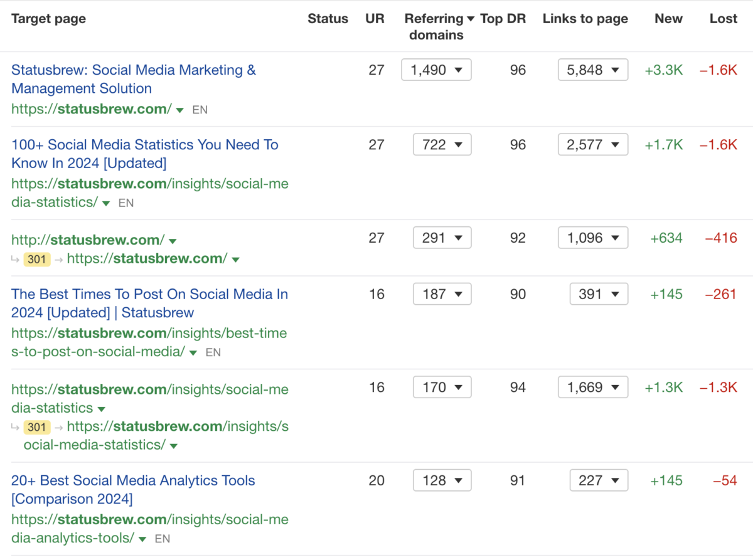Open the 227 links to page dropdown
The width and height of the screenshot is (753, 560).
click(599, 481)
